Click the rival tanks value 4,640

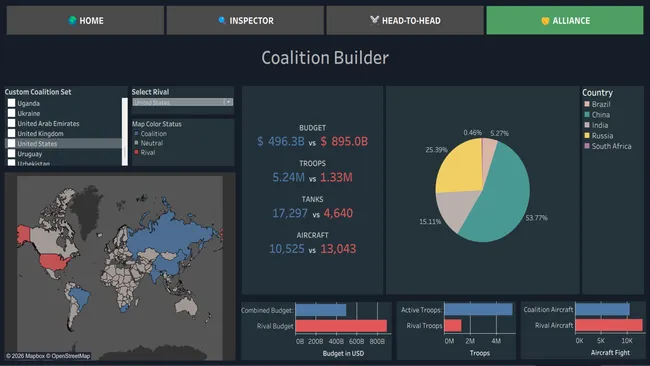pyautogui.click(x=338, y=213)
